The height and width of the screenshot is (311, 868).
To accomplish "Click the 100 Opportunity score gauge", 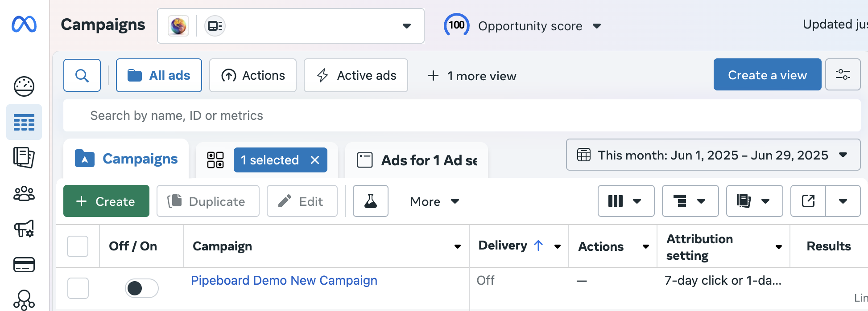I will [x=456, y=25].
